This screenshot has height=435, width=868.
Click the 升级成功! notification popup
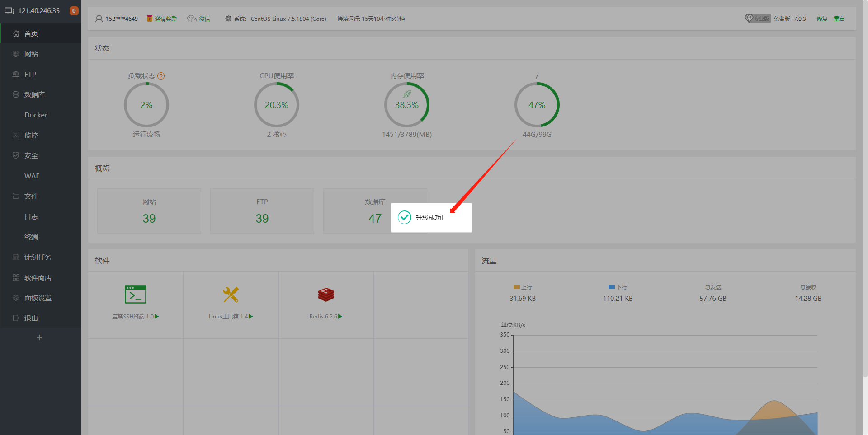point(431,218)
